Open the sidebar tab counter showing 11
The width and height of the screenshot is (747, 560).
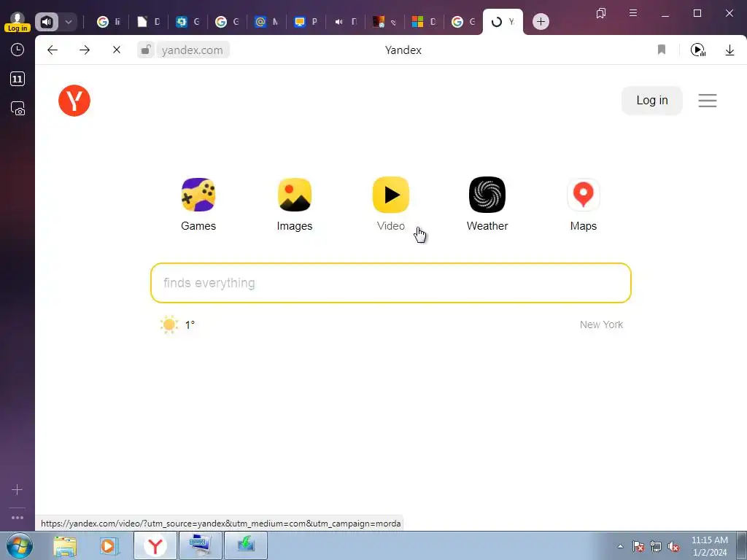click(18, 79)
